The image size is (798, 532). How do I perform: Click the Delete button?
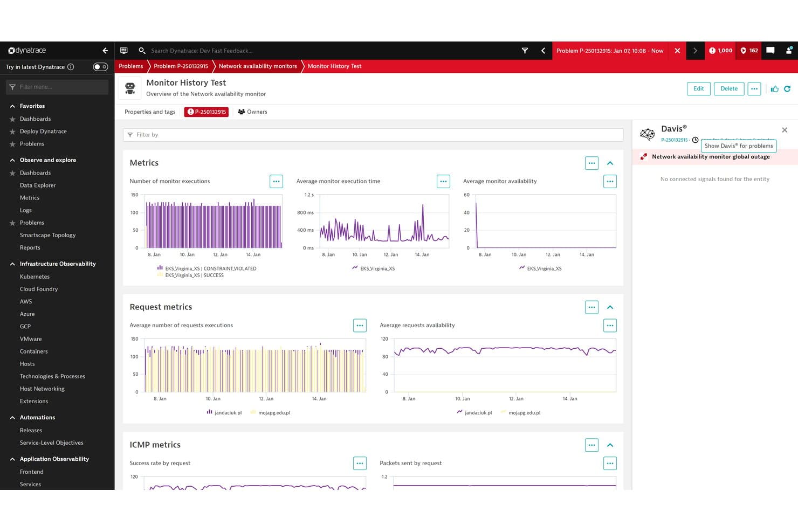[x=729, y=89]
